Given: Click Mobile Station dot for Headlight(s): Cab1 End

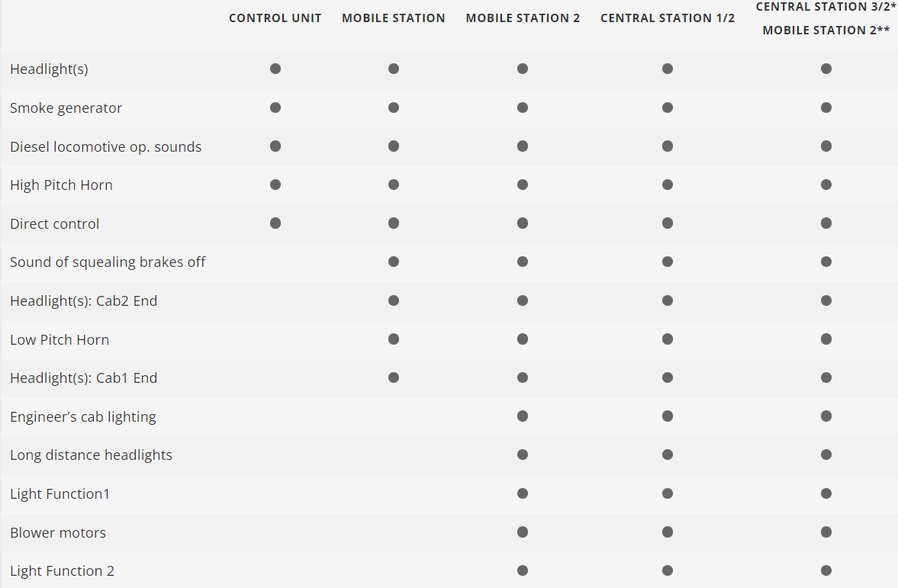Looking at the screenshot, I should pos(394,378).
